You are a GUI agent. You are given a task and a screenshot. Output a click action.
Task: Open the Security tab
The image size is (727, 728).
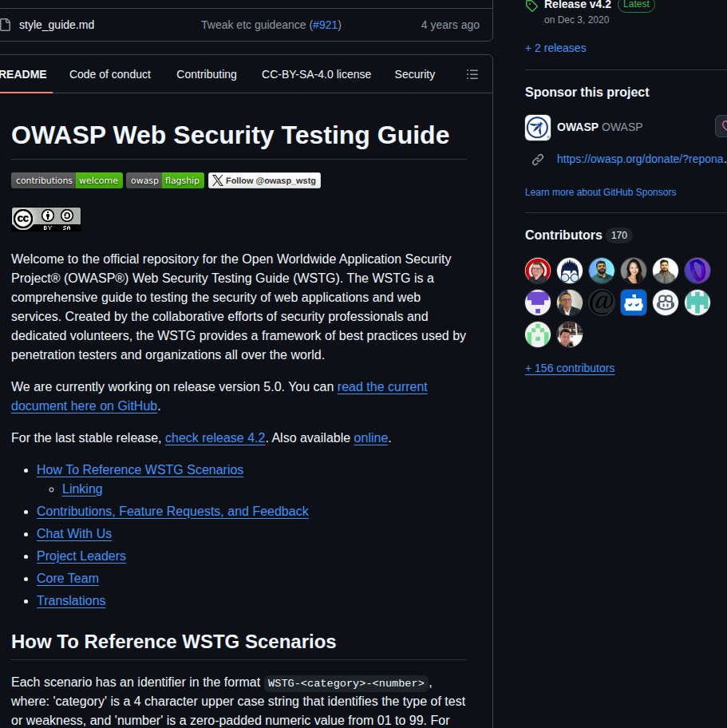414,74
